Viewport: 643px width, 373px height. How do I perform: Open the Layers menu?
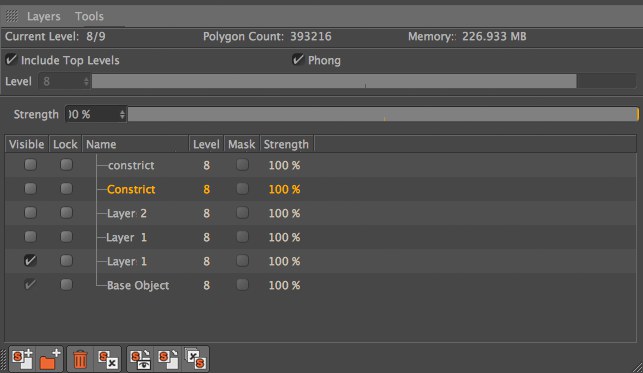point(43,16)
